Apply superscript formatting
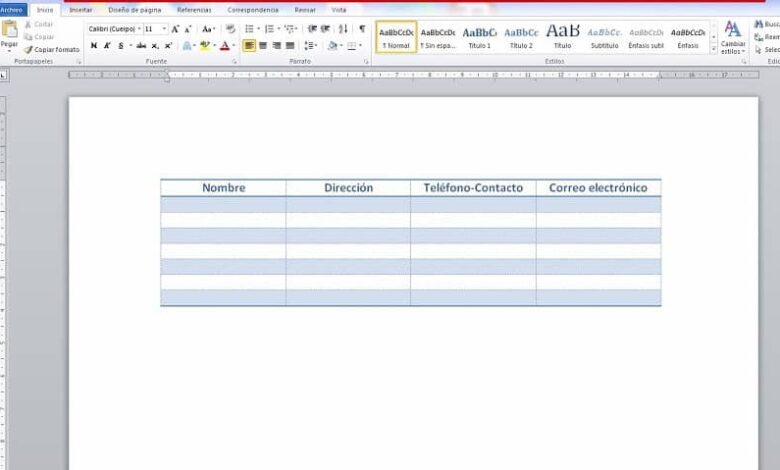 click(x=168, y=46)
